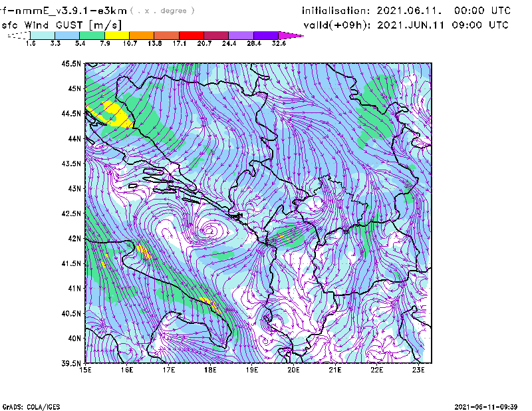Click the light cyan 1.6–3.3 legend swatch
The width and height of the screenshot is (532, 411).
click(x=43, y=35)
